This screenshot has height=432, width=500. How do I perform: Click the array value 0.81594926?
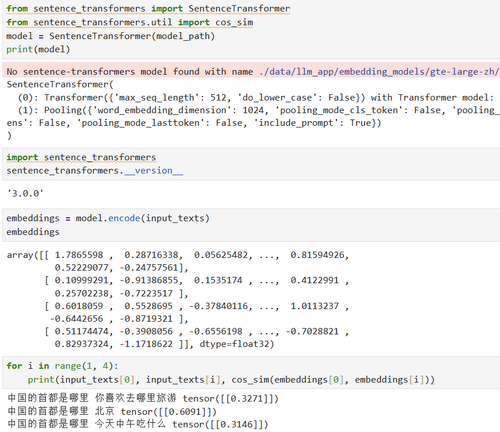317,255
